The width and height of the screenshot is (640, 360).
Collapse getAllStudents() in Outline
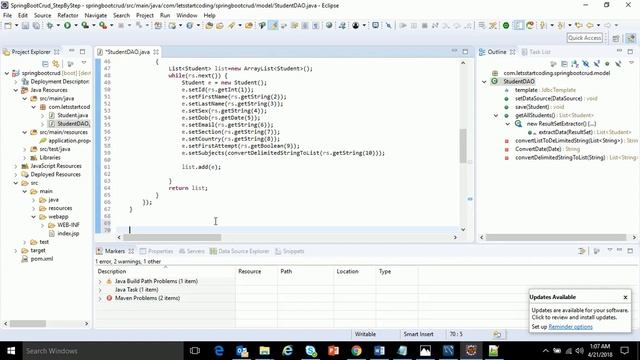[496, 116]
